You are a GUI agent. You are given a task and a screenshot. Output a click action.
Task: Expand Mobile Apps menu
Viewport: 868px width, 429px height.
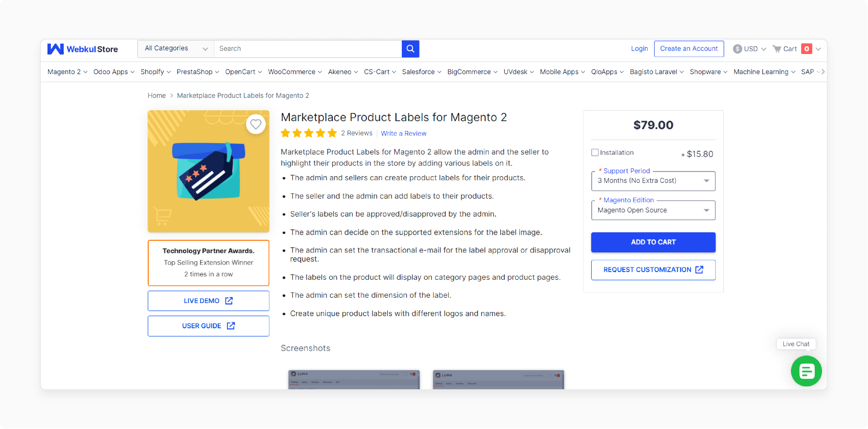point(562,72)
